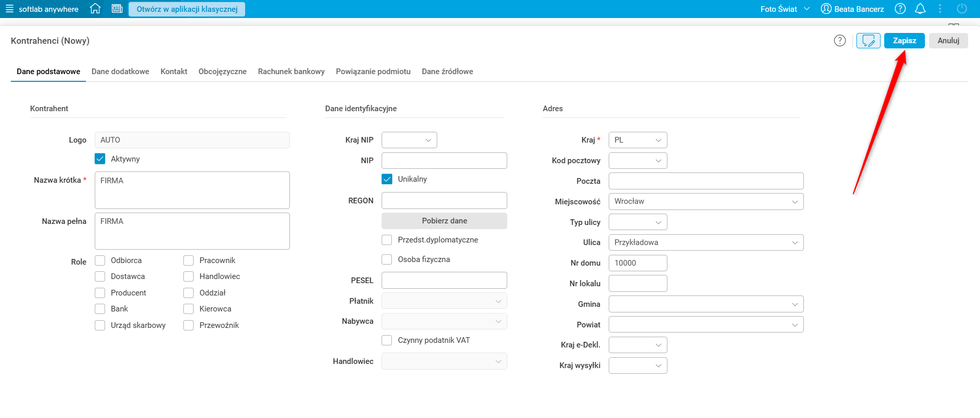Viewport: 980px width, 418px height.
Task: Uncheck the Unikalny checkbox
Action: pos(387,179)
